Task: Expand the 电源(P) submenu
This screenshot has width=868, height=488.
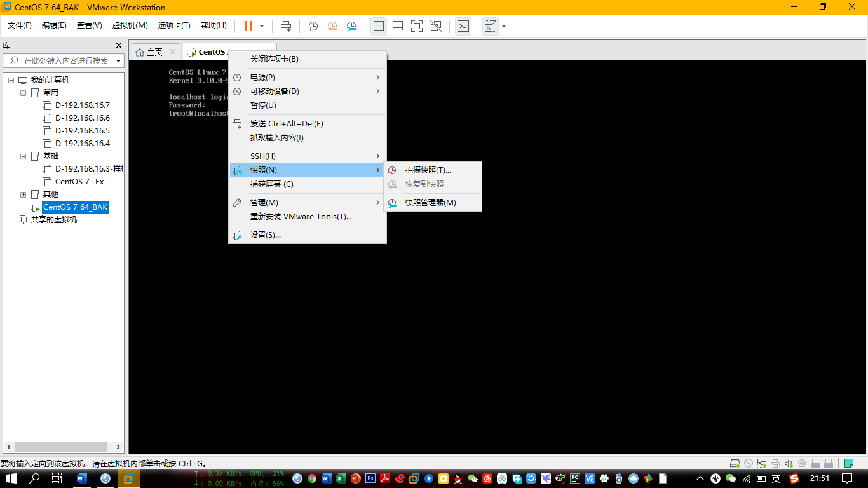Action: [308, 78]
